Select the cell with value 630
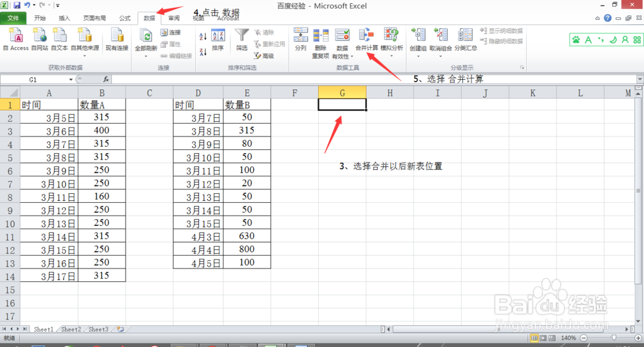Screen dimensions: 644x347 tap(247, 236)
